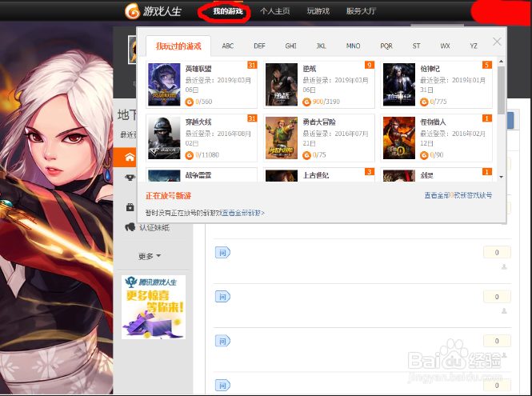This screenshot has height=396, width=532.
Task: Switch to the YZ games tab
Action: point(474,46)
